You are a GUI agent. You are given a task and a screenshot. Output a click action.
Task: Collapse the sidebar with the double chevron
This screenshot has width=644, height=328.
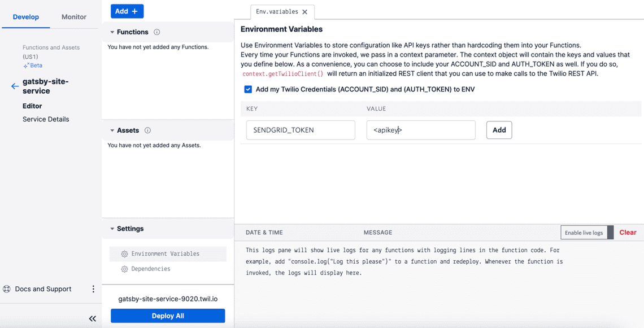tap(93, 318)
